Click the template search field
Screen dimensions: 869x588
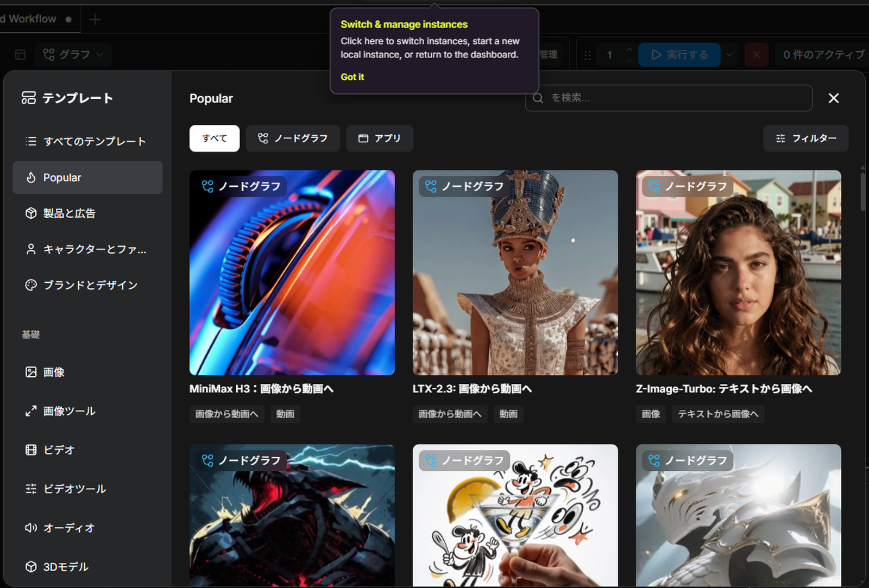(669, 98)
